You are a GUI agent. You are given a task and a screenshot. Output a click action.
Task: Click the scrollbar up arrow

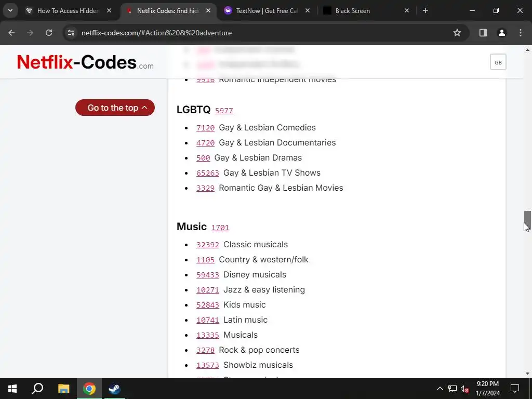[x=527, y=50]
